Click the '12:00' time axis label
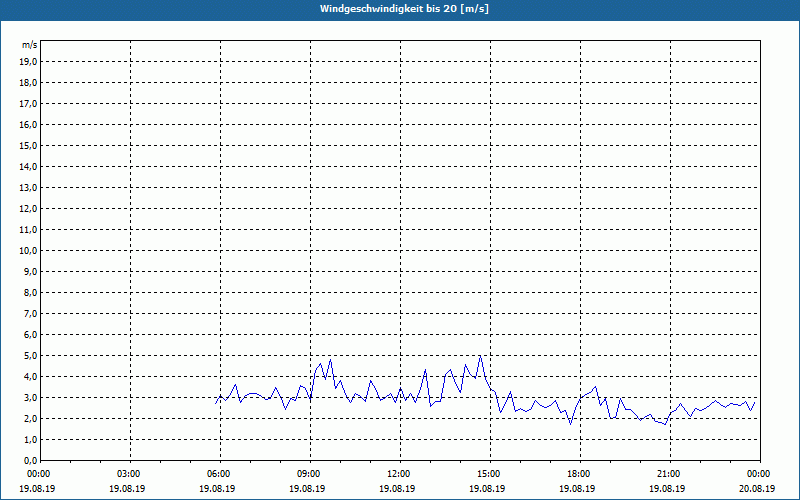This screenshot has width=800, height=500. pyautogui.click(x=399, y=474)
